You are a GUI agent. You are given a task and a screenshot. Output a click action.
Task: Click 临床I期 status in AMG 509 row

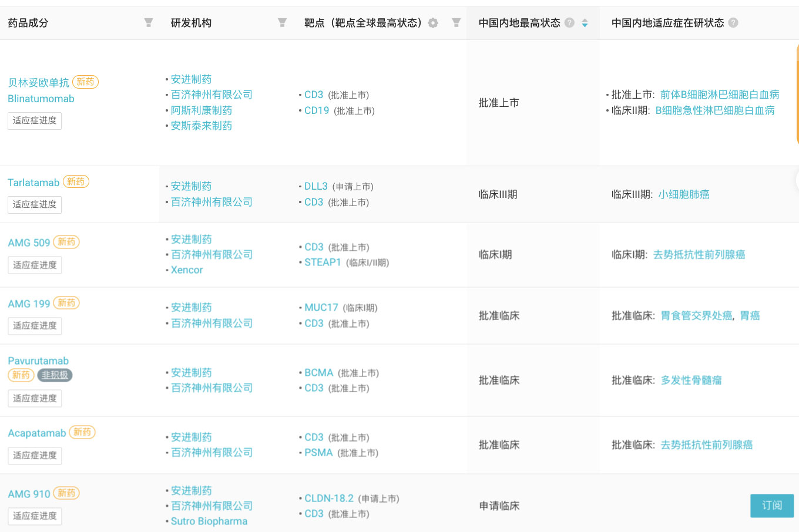495,255
